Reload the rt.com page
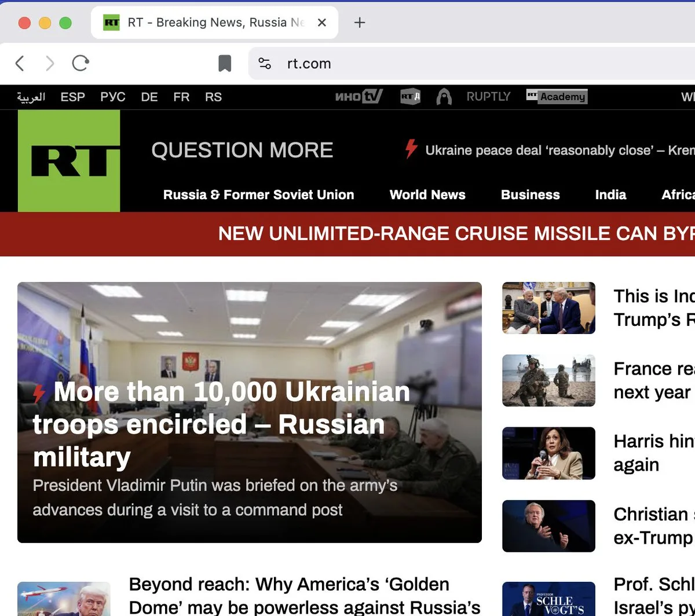695x616 pixels. (x=81, y=63)
